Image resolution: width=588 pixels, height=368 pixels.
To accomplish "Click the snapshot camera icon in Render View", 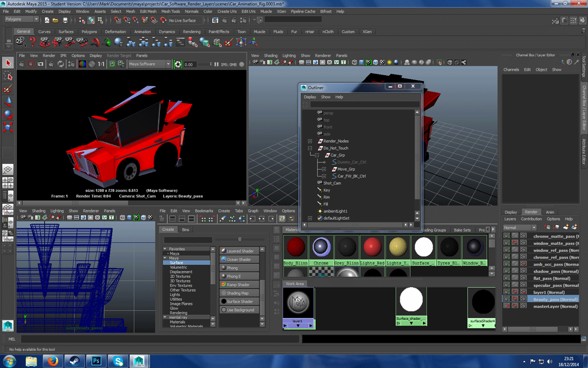I will 41,64.
